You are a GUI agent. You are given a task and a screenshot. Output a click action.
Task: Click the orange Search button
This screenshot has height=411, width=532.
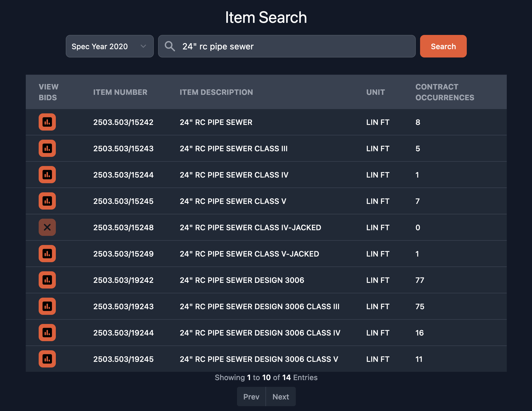[x=443, y=46]
